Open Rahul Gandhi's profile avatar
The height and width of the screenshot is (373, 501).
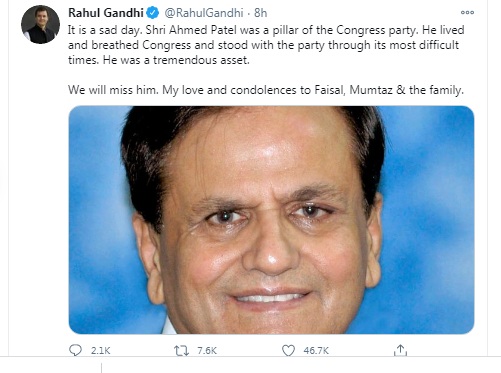pyautogui.click(x=40, y=24)
